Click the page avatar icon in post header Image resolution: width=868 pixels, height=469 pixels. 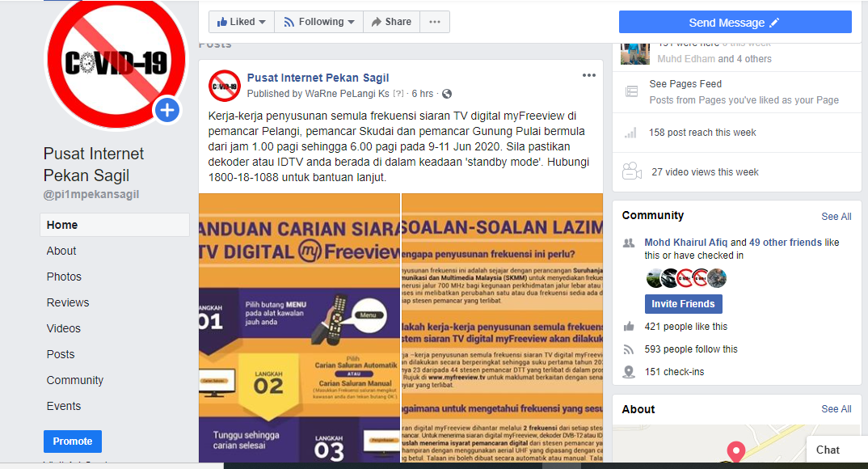224,86
